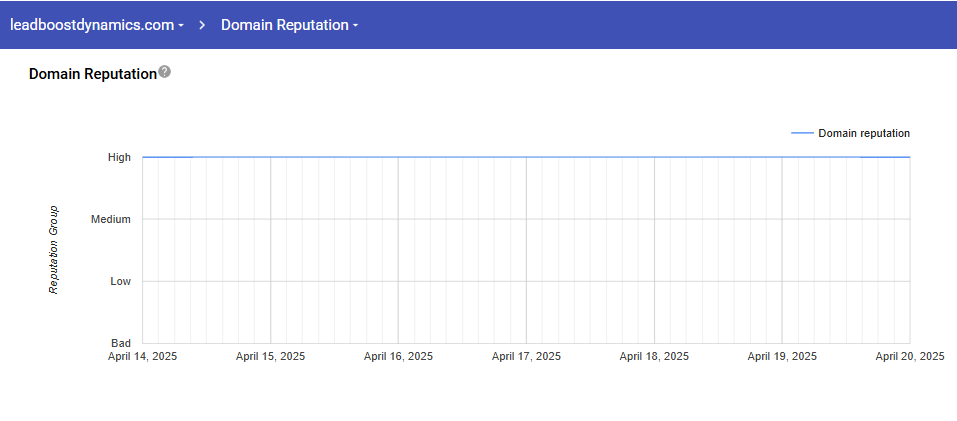The image size is (957, 421).
Task: Click the 'Low' y-axis label
Action: 120,281
